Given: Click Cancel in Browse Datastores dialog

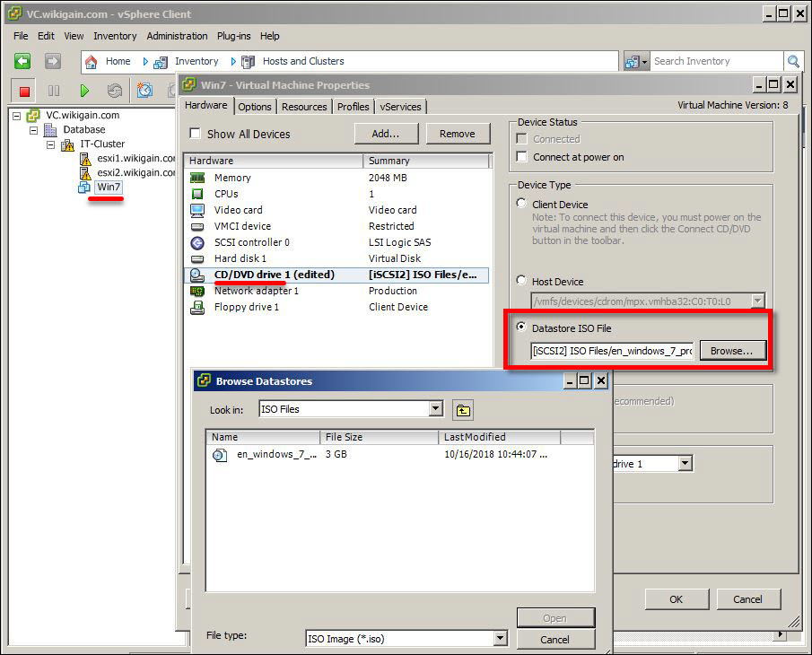Looking at the screenshot, I should pos(555,640).
